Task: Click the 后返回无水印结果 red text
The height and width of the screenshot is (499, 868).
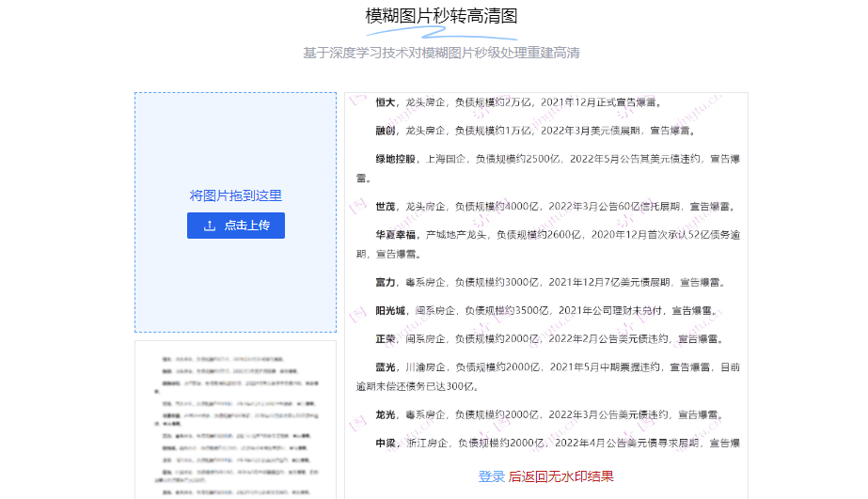Action: point(560,476)
